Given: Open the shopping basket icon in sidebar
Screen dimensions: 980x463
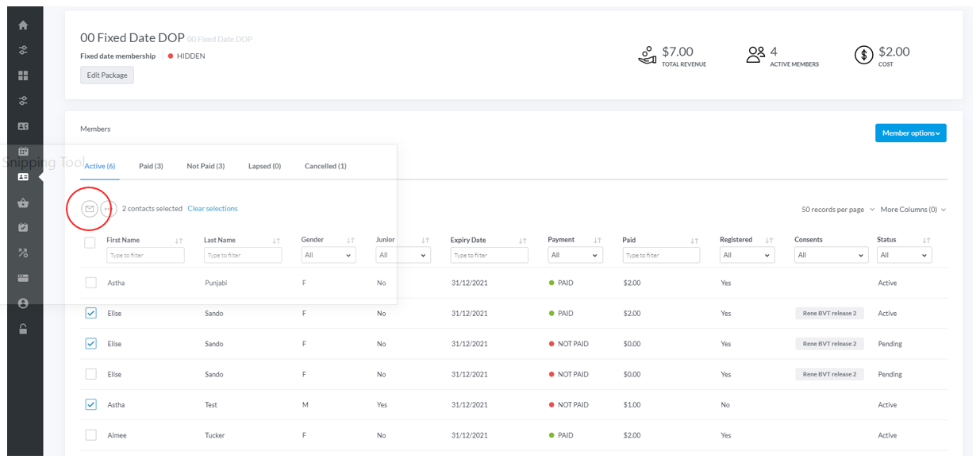Looking at the screenshot, I should 23,203.
